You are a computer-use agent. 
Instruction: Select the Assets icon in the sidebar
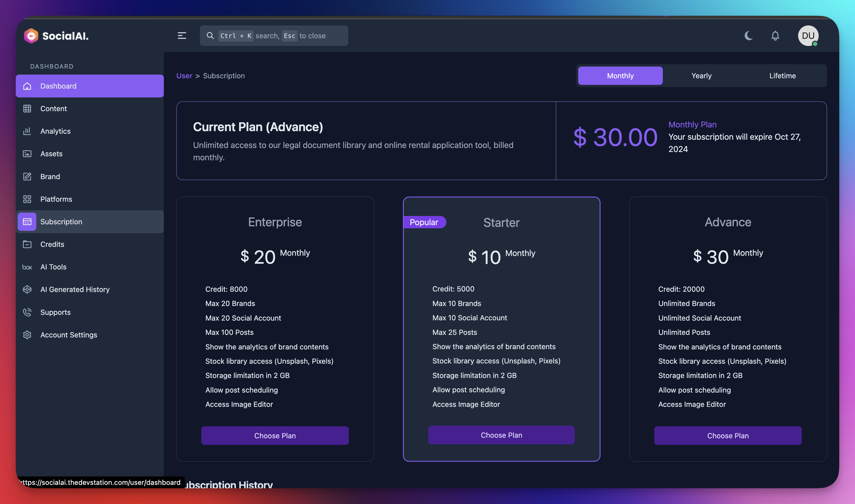[x=27, y=153]
